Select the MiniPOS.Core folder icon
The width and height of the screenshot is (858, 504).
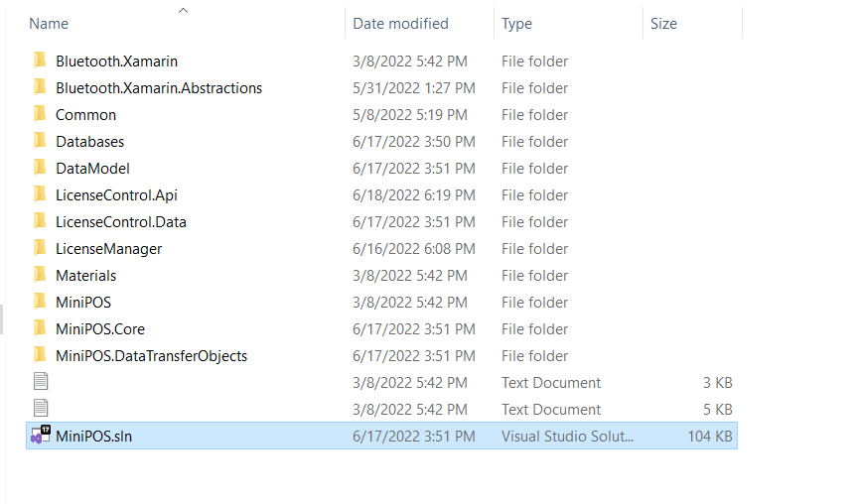tap(40, 328)
